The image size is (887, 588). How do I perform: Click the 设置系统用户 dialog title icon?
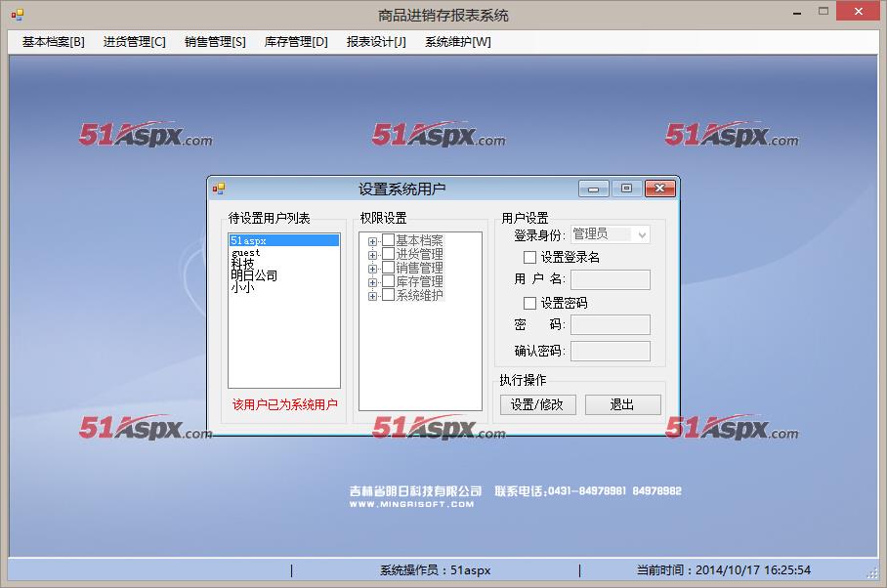[x=219, y=189]
